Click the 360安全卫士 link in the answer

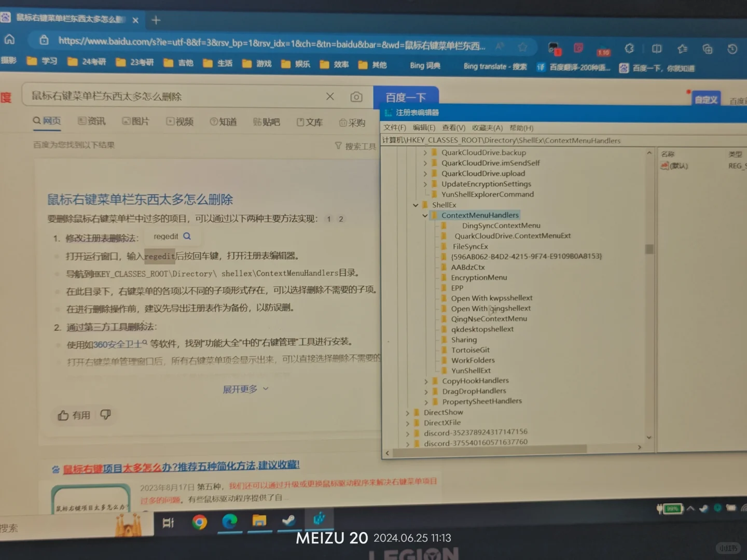pyautogui.click(x=120, y=344)
